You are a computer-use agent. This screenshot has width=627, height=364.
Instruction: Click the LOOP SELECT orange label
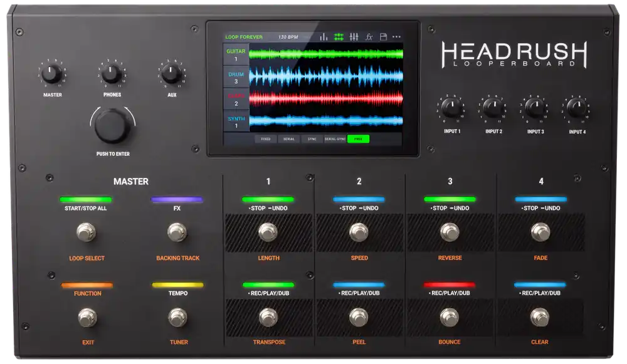[87, 259]
